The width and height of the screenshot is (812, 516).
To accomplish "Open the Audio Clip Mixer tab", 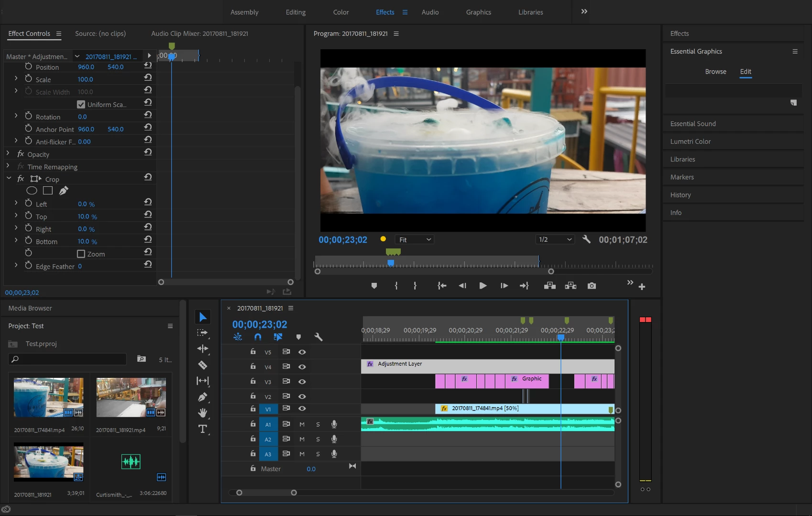I will pyautogui.click(x=199, y=33).
